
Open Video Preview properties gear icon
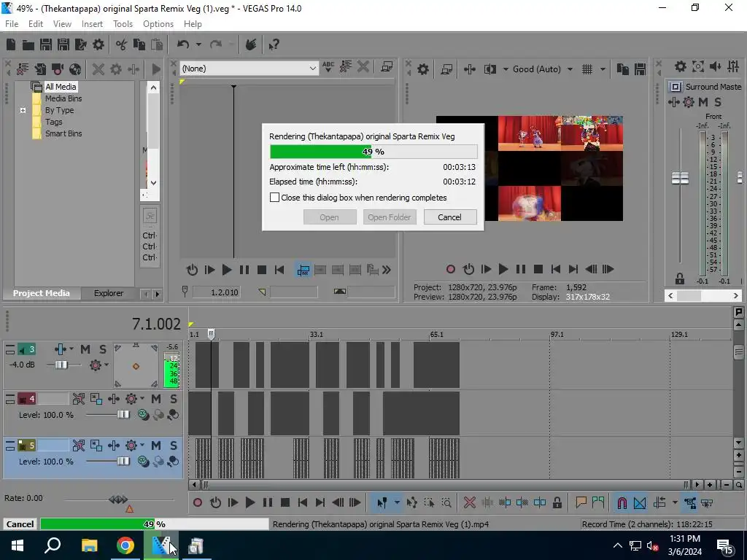click(422, 69)
